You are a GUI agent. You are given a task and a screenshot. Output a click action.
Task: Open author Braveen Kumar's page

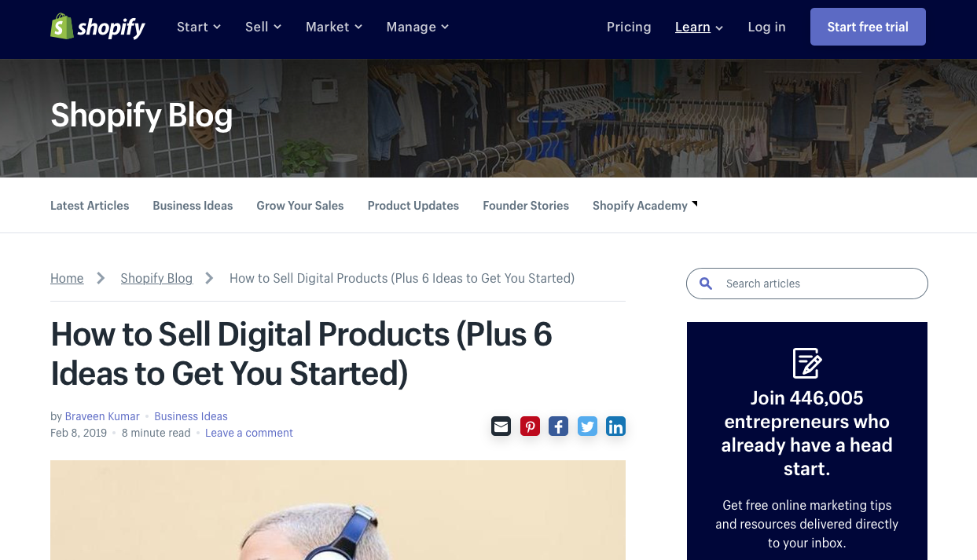[102, 416]
